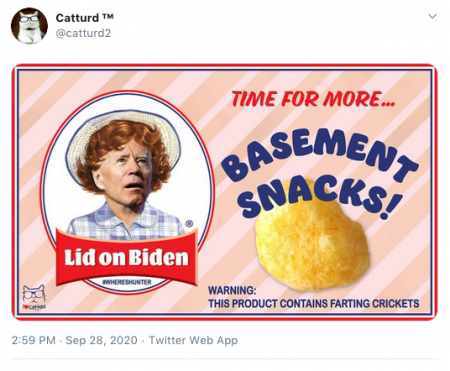Click the registered trademark ® symbol

click(189, 224)
